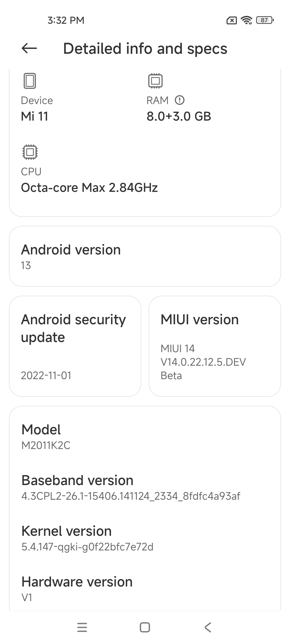Tap the RAM info exclamation icon
290x644 pixels.
tap(179, 100)
